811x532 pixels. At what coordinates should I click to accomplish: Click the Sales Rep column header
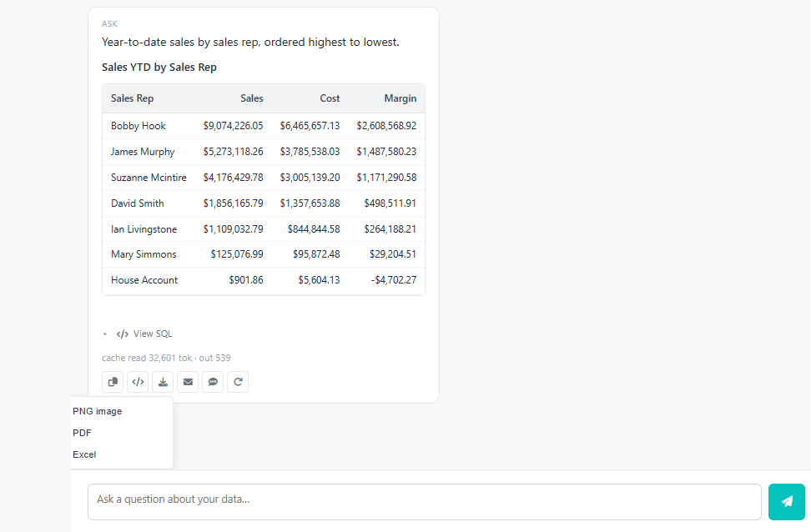132,98
